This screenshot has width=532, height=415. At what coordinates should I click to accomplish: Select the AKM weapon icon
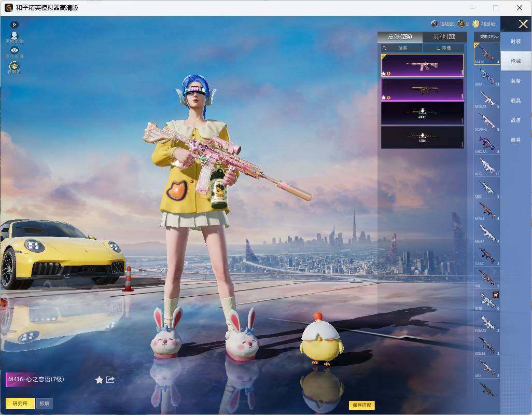click(487, 77)
